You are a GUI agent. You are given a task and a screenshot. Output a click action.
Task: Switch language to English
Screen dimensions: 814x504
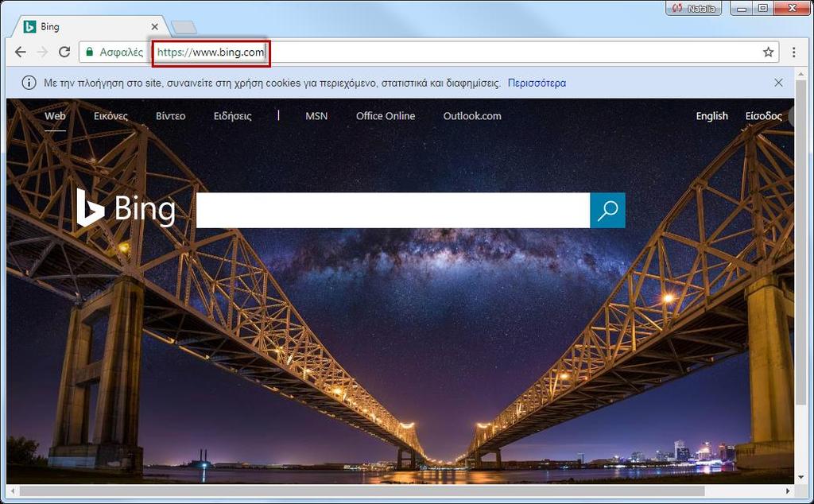[x=711, y=116]
